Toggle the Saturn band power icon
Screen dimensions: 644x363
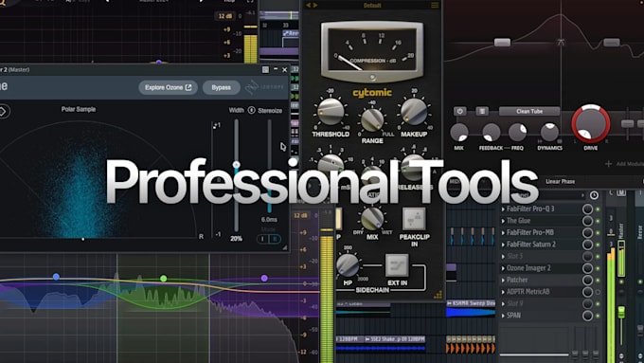(459, 111)
